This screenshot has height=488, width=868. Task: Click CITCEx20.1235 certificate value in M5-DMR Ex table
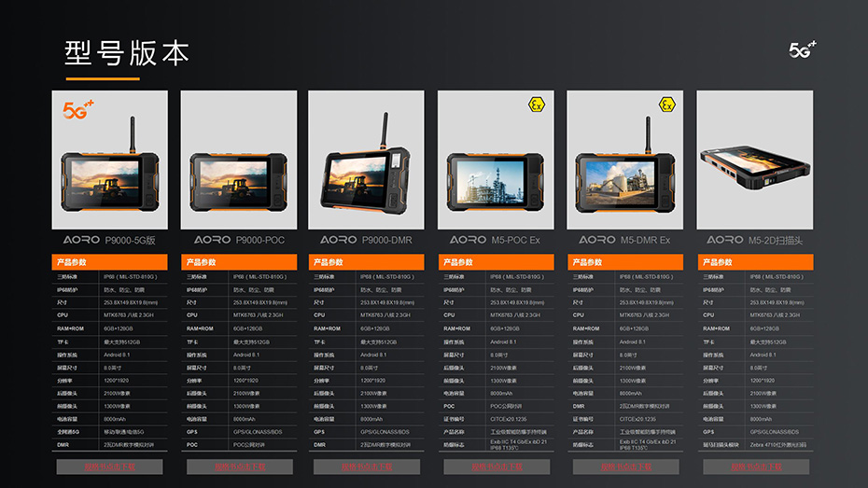coord(637,419)
